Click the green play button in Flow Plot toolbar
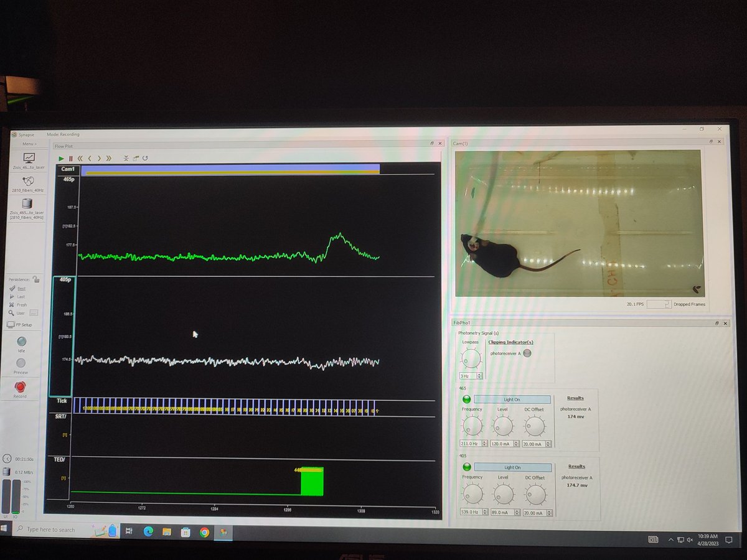Image resolution: width=747 pixels, height=560 pixels. [62, 159]
